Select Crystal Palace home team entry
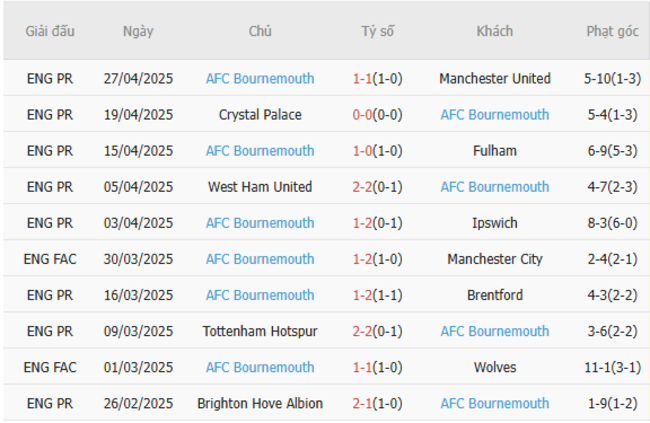This screenshot has height=423, width=650. click(x=260, y=115)
